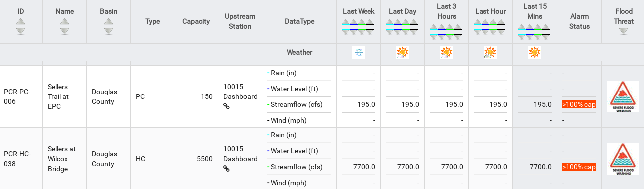The height and width of the screenshot is (189, 644).
Task: Sort Last Week by streamflow ascending with the green arrow
Action: 362,23
